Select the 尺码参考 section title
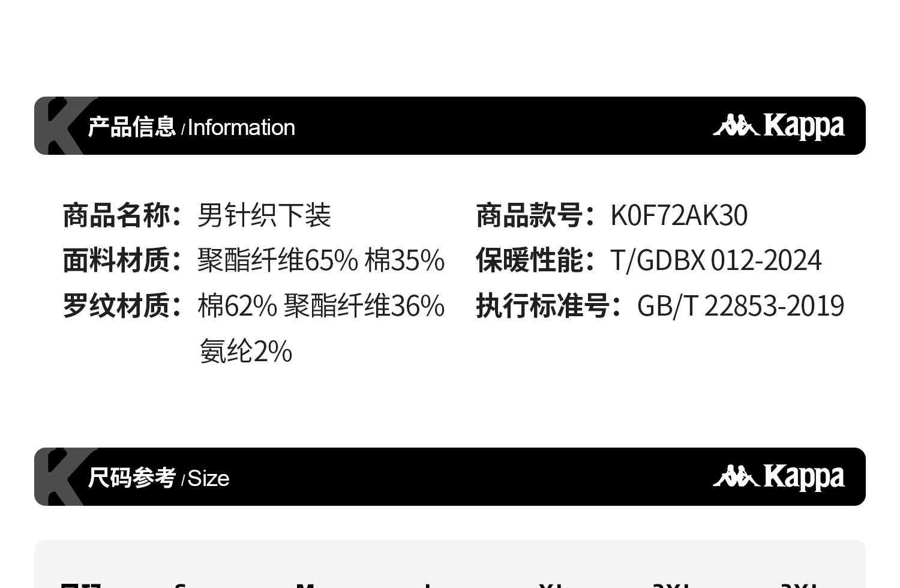 coord(131,478)
